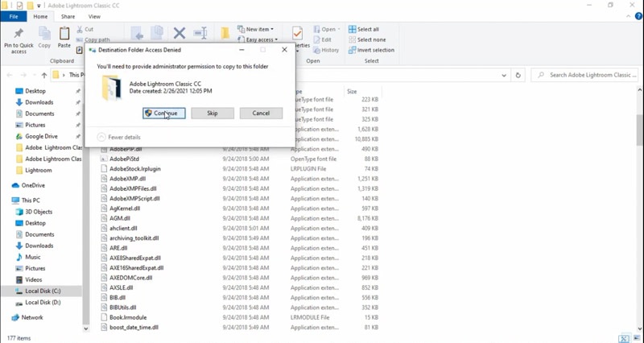The height and width of the screenshot is (343, 644).
Task: Select the AGM.dll file
Action: [x=119, y=218]
